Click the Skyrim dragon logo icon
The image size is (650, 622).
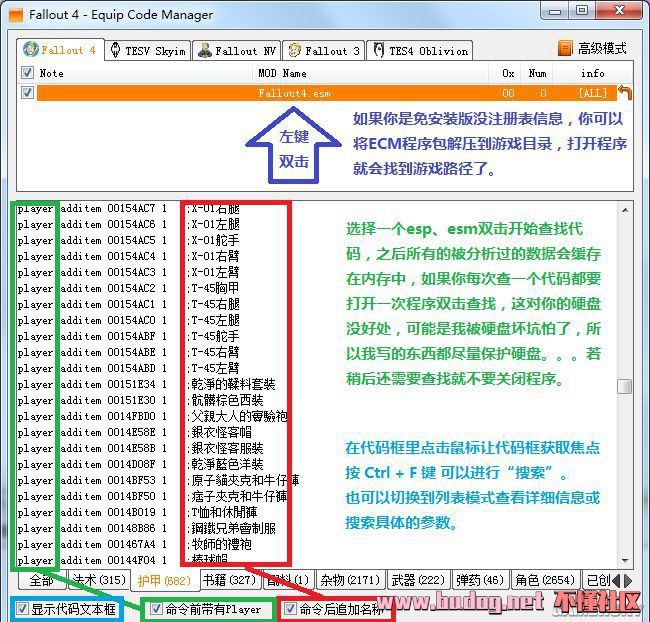coord(116,50)
